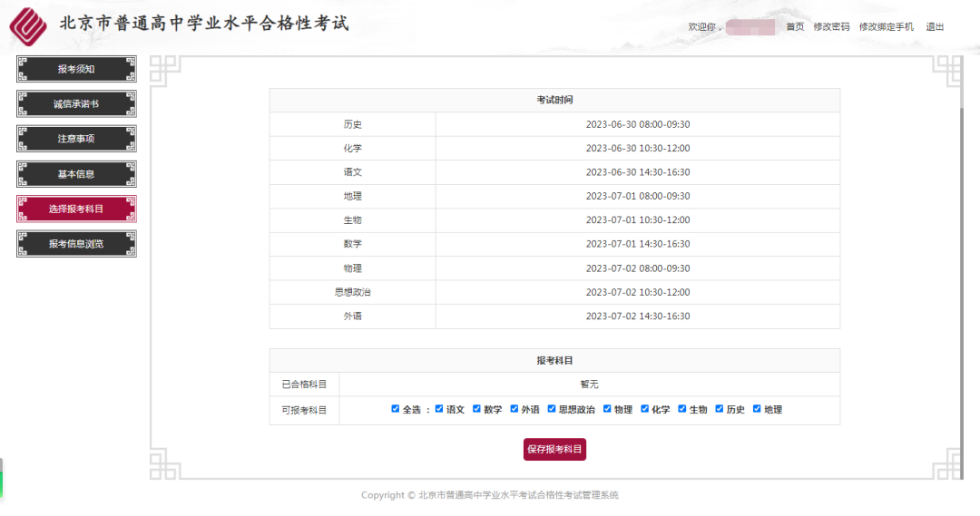The height and width of the screenshot is (516, 980).
Task: Select the 物理 exam row name
Action: tap(352, 268)
